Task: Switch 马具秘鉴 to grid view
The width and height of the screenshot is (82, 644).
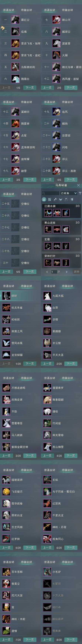Action: coord(50,200)
